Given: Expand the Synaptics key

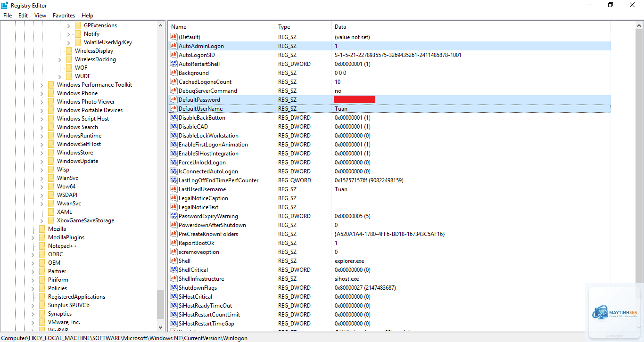Looking at the screenshot, I should click(x=33, y=314).
